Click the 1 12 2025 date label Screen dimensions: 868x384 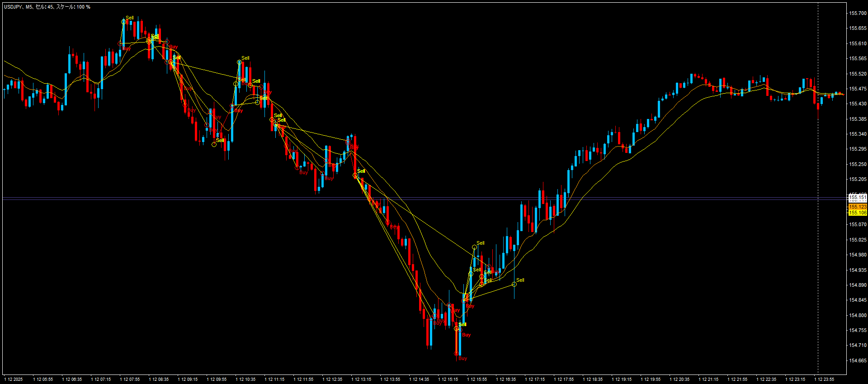[x=13, y=379]
